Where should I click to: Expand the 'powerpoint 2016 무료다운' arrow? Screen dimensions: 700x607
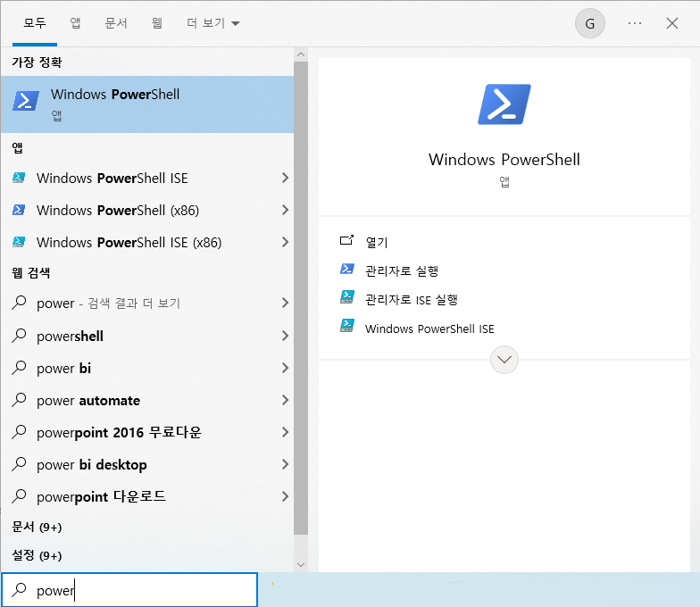click(x=285, y=432)
